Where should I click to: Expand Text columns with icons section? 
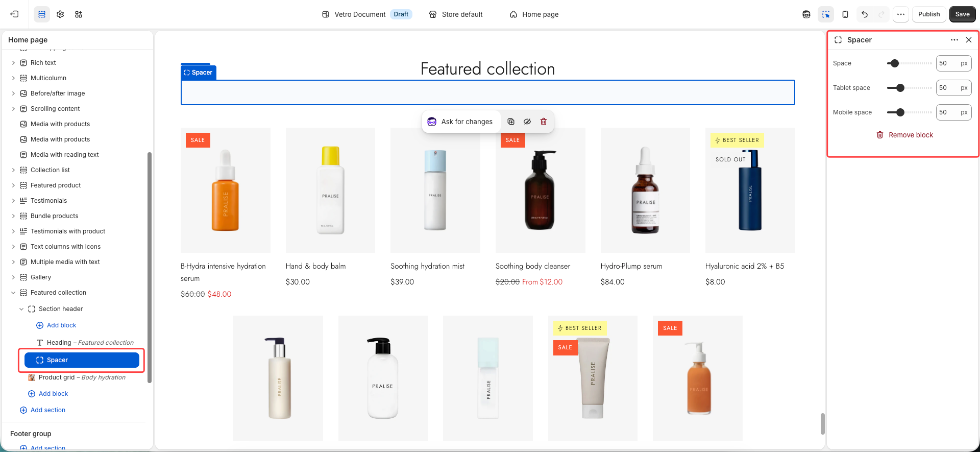point(13,247)
